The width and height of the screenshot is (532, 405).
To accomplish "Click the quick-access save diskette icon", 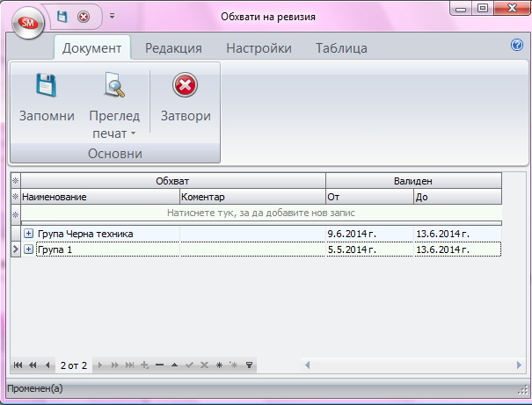I will pyautogui.click(x=62, y=17).
